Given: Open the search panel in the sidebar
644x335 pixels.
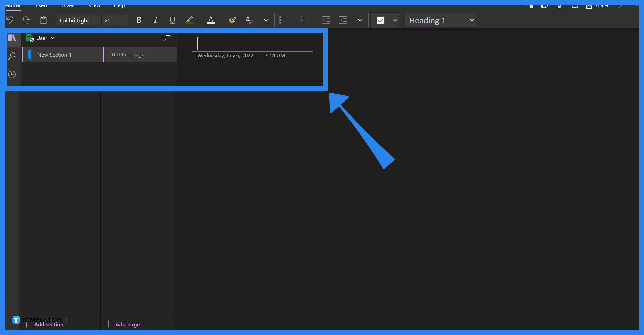Looking at the screenshot, I should [12, 56].
